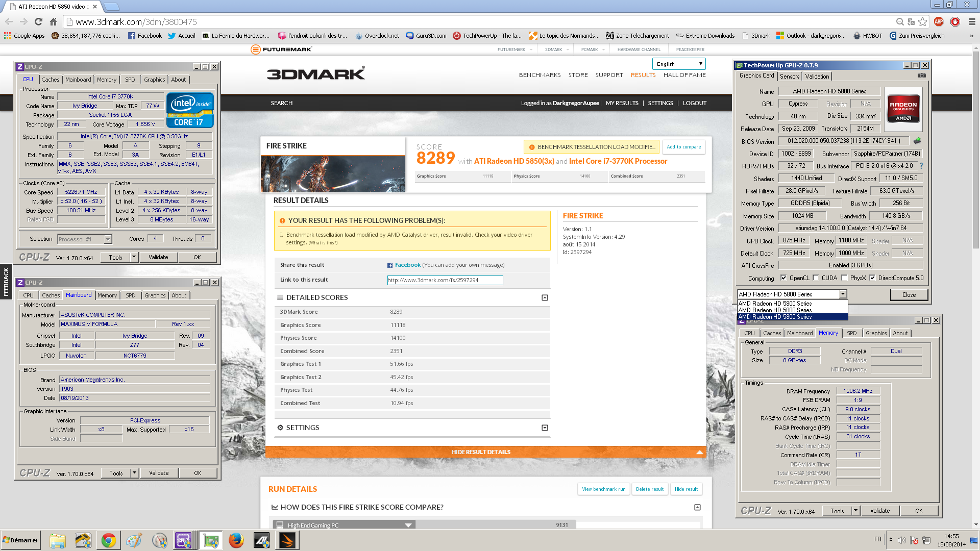Click the BIOS save chip icon in GPU-Z

click(x=917, y=141)
